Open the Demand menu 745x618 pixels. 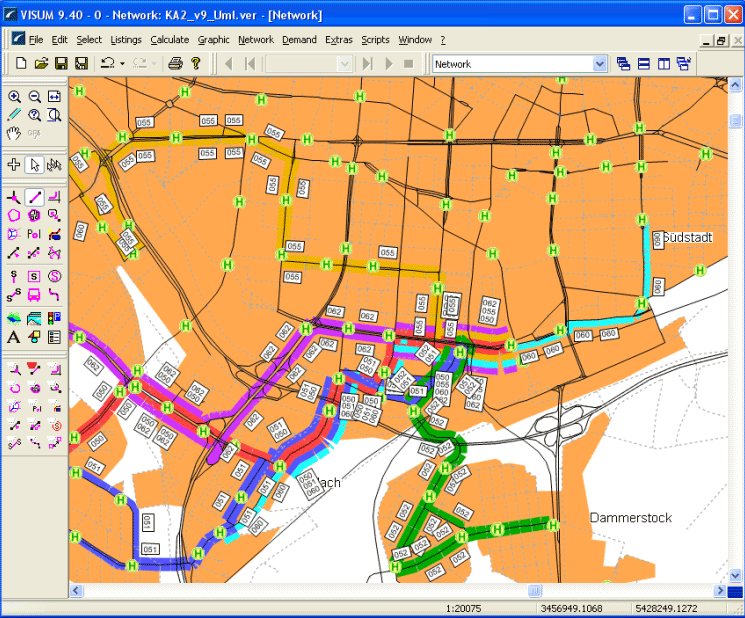299,40
